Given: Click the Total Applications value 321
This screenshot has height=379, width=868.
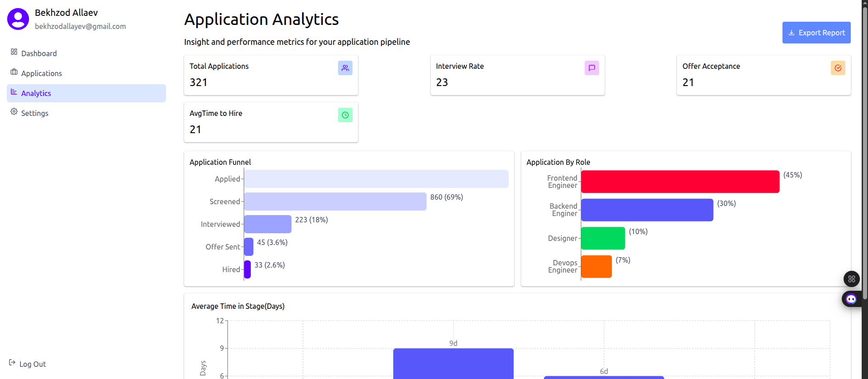Looking at the screenshot, I should [198, 82].
